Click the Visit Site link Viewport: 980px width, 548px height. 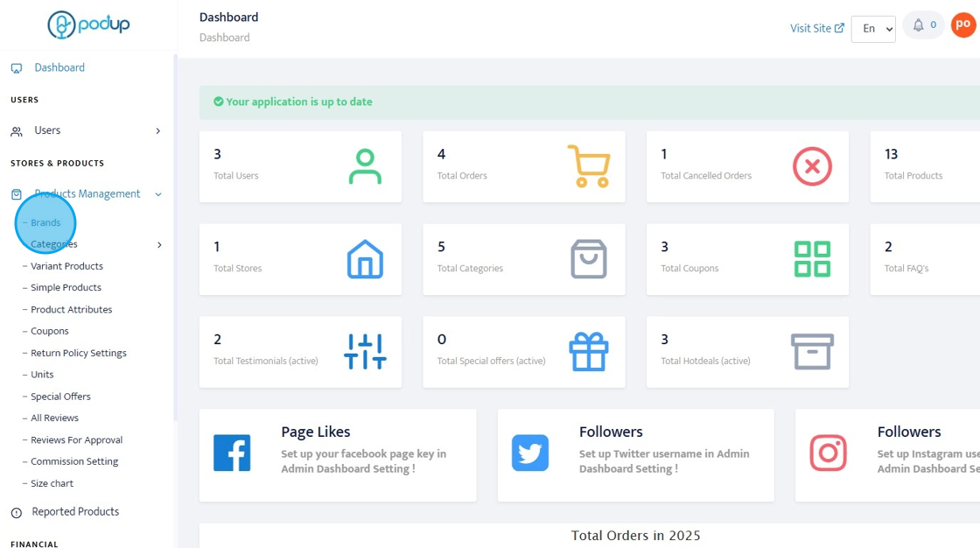pos(816,28)
